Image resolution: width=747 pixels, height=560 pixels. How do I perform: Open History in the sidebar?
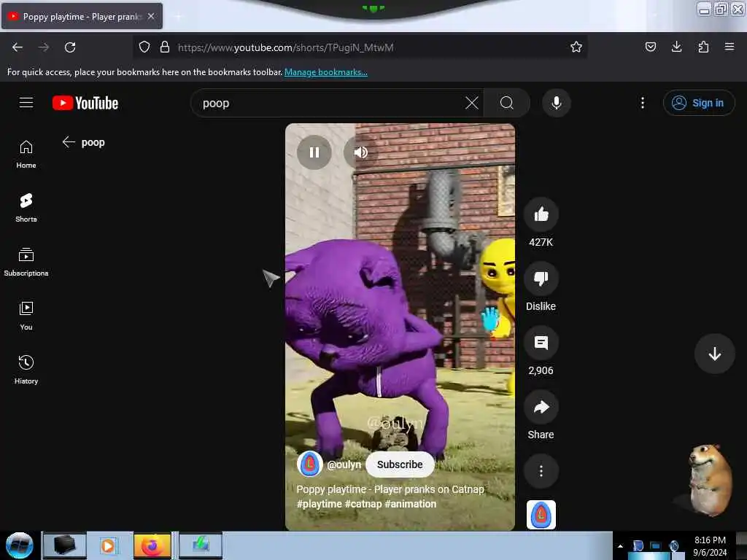coord(26,370)
